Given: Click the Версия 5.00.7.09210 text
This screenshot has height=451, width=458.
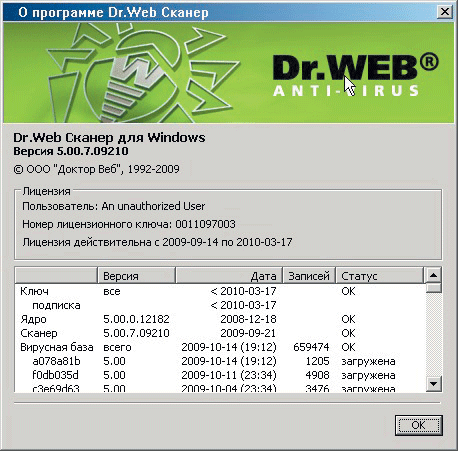Looking at the screenshot, I should point(71,151).
